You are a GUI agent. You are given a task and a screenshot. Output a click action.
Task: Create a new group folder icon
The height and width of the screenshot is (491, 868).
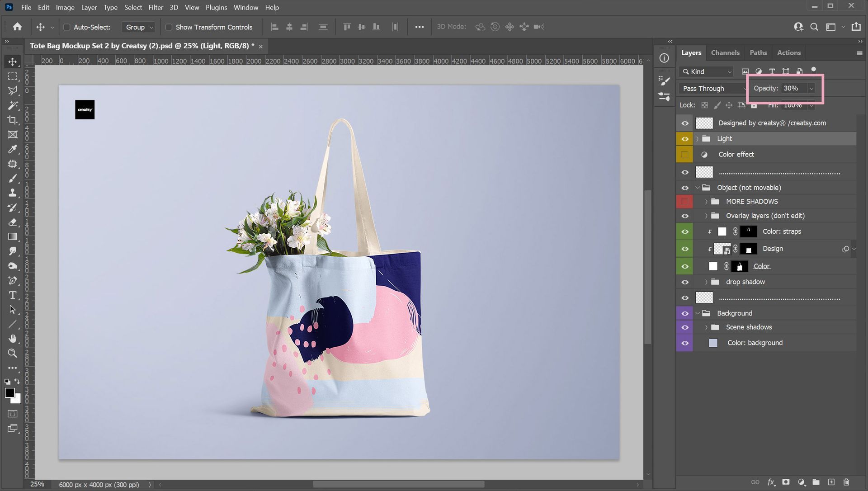tap(816, 482)
